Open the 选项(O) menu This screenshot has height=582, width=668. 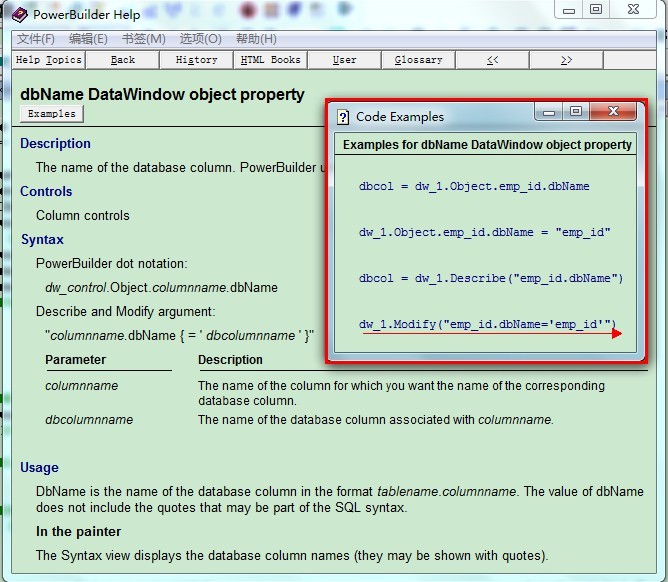tap(201, 39)
